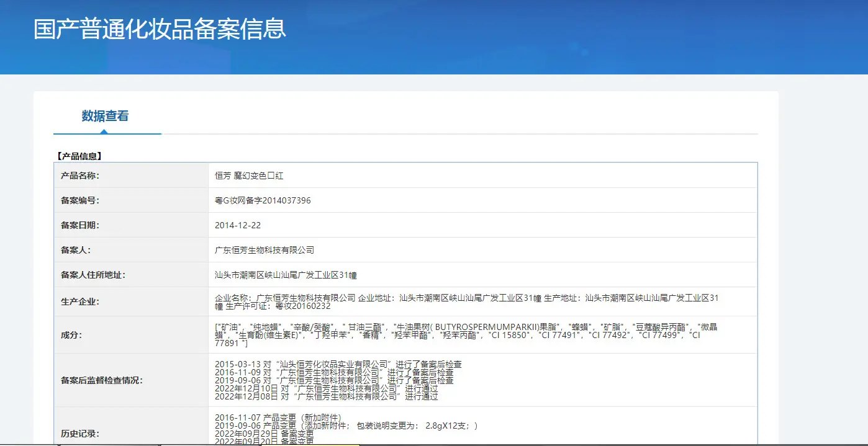Click the 成分 label cell
Image resolution: width=868 pixels, height=446 pixels.
(x=131, y=335)
